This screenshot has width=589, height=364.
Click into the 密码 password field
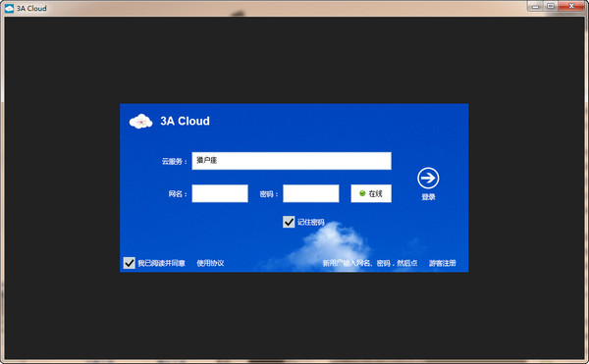click(310, 193)
